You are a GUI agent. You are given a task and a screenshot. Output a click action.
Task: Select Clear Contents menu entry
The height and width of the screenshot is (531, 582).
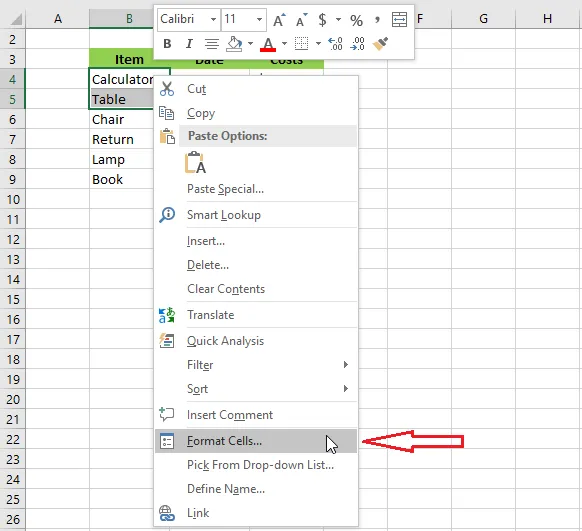point(256,289)
